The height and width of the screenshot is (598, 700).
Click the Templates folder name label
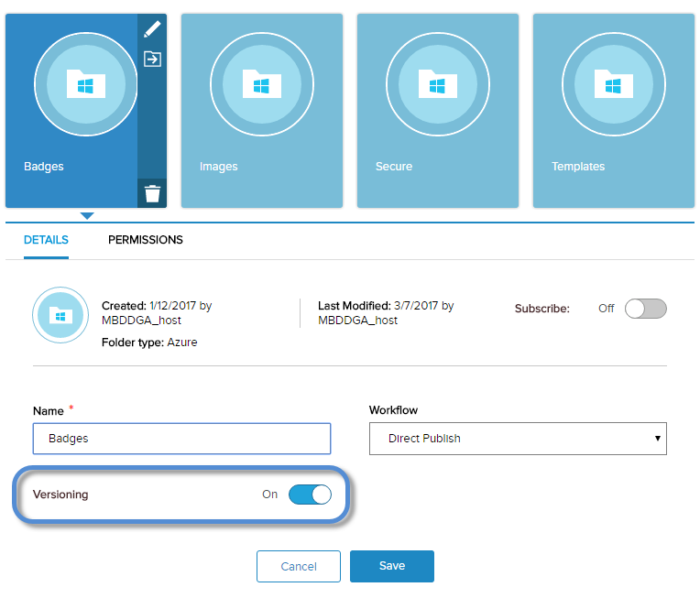coord(578,167)
